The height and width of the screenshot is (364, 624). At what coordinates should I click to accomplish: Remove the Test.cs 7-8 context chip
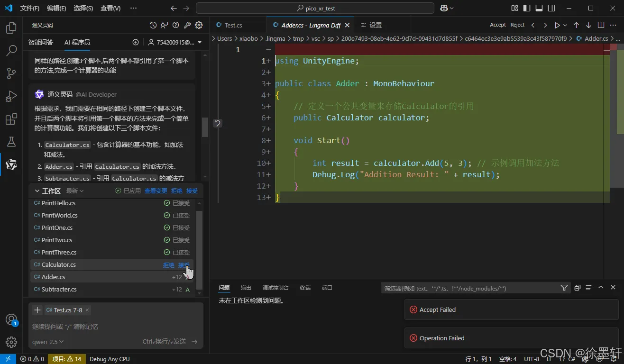click(87, 310)
